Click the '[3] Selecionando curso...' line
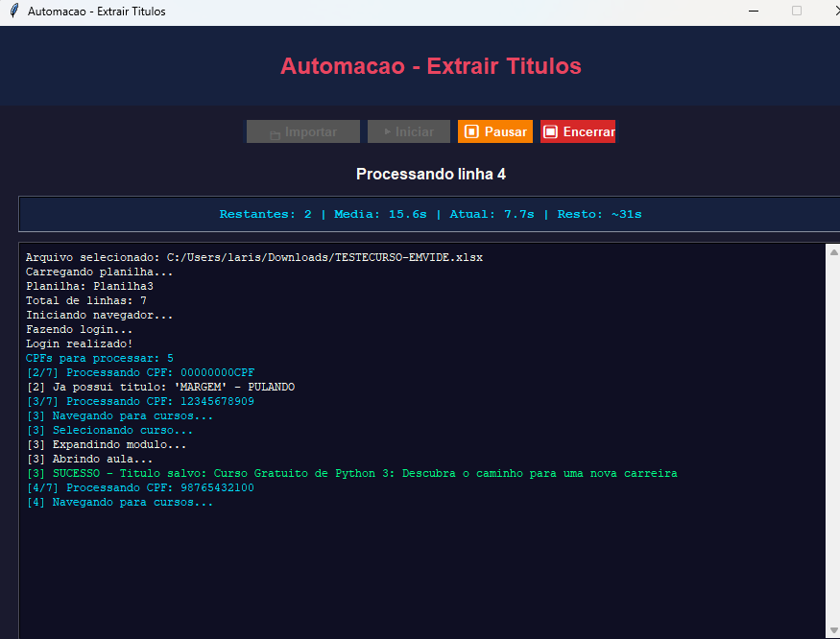Viewport: 840px width, 639px height. [109, 430]
